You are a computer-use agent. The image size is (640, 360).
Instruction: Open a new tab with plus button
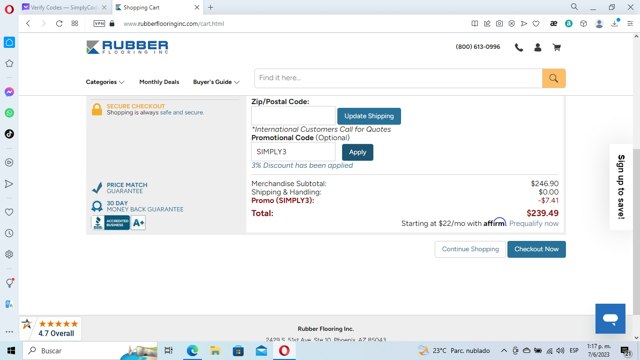click(211, 7)
